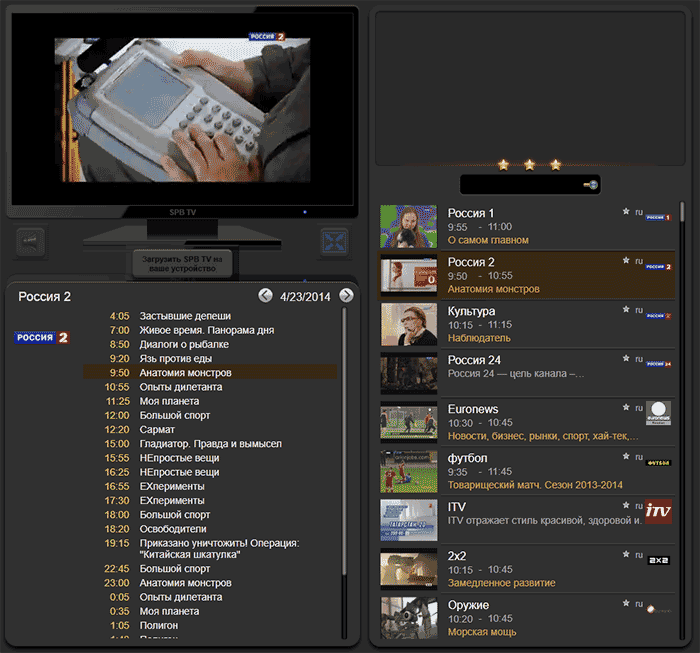This screenshot has height=653, width=700.
Task: Favorite the Euronews channel star
Action: (x=626, y=408)
